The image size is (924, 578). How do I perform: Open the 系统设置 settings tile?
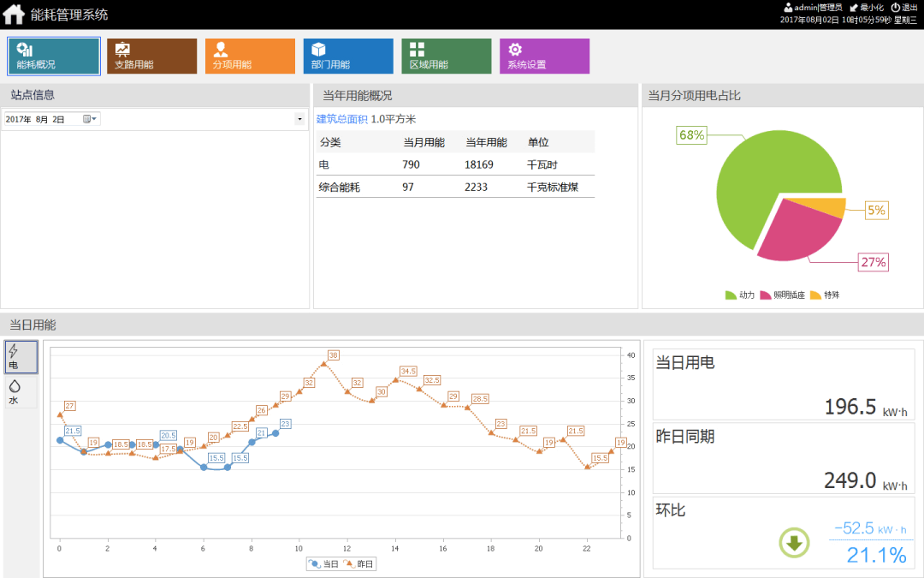click(x=544, y=56)
